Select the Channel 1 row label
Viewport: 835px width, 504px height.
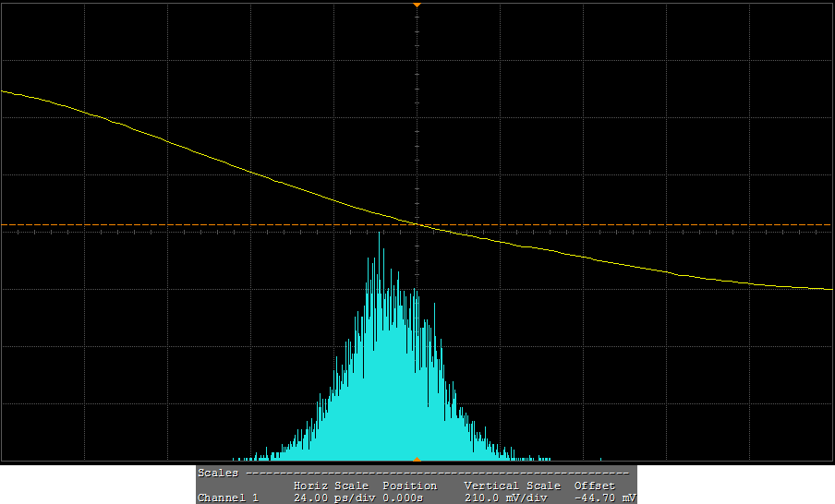(x=228, y=498)
